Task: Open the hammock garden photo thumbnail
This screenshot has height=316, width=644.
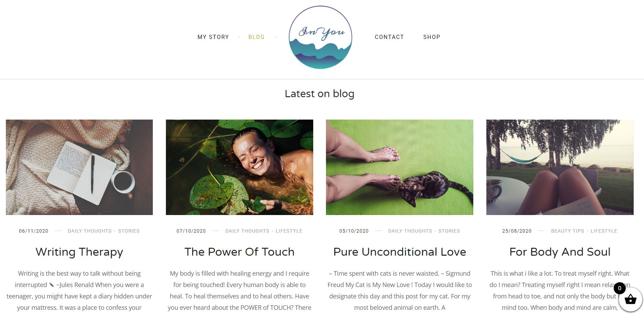Action: point(560,167)
